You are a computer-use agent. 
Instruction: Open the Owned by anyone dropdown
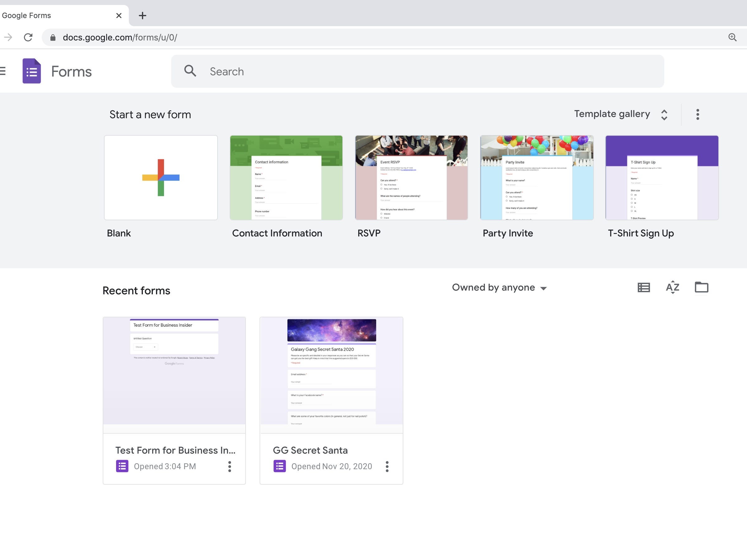[499, 287]
